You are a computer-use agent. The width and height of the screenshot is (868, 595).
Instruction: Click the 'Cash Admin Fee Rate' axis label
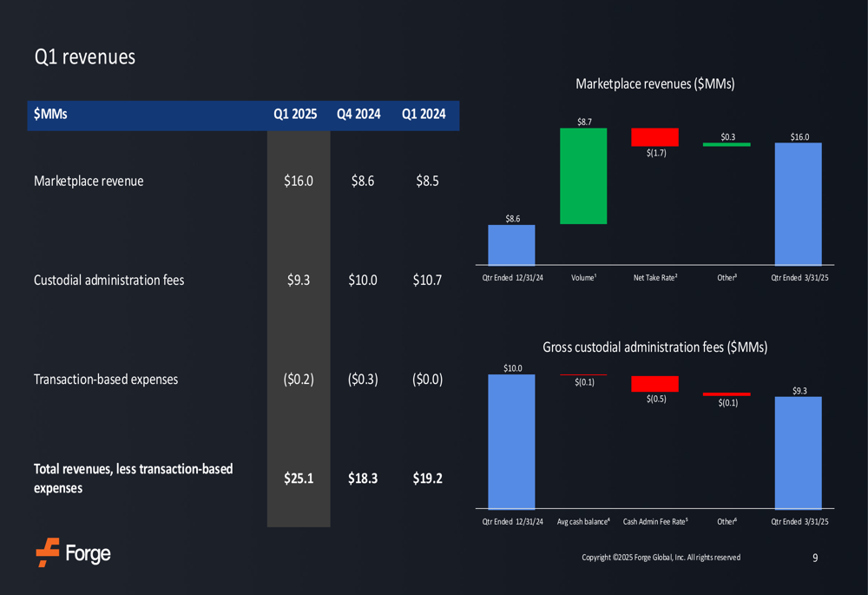coord(655,522)
